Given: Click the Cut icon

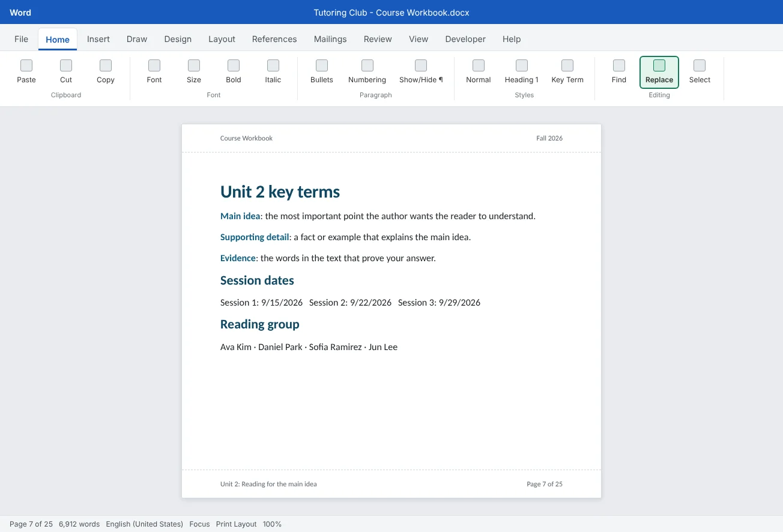Looking at the screenshot, I should click(x=66, y=65).
